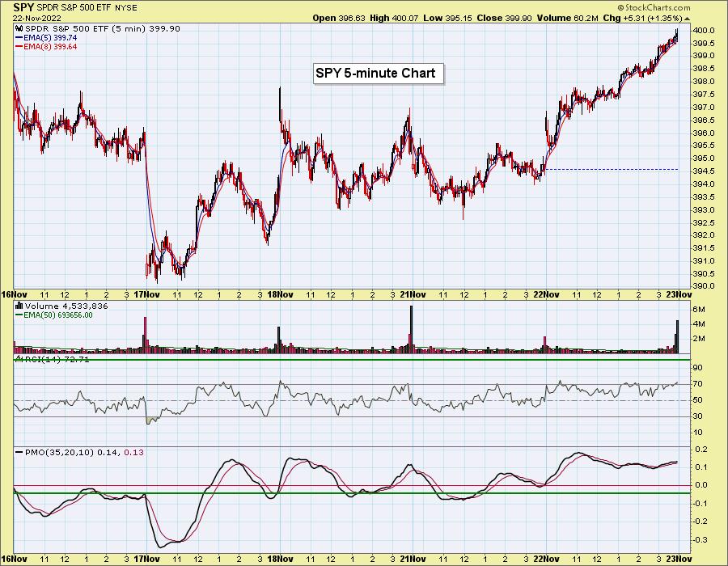Click the tallest volume spike at 21Nov open
This screenshot has height=566, width=728.
(412, 328)
